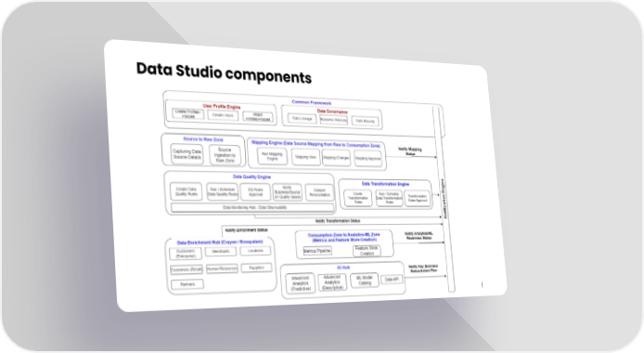This screenshot has width=644, height=353.
Task: Select the Data Monitoring Hub observability bar
Action: point(252,207)
